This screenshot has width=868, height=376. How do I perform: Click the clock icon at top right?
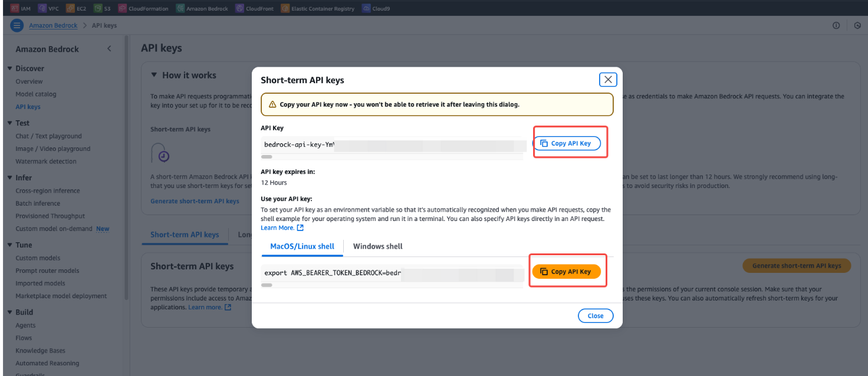tap(857, 25)
